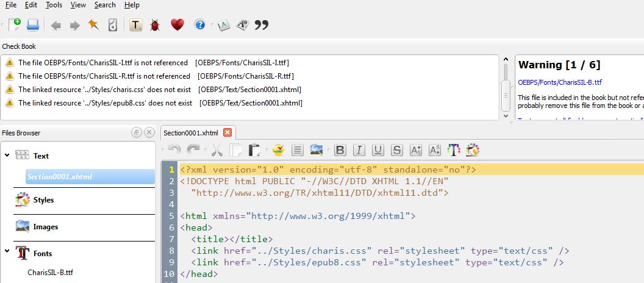Click the html xmlns line in code

point(298,216)
